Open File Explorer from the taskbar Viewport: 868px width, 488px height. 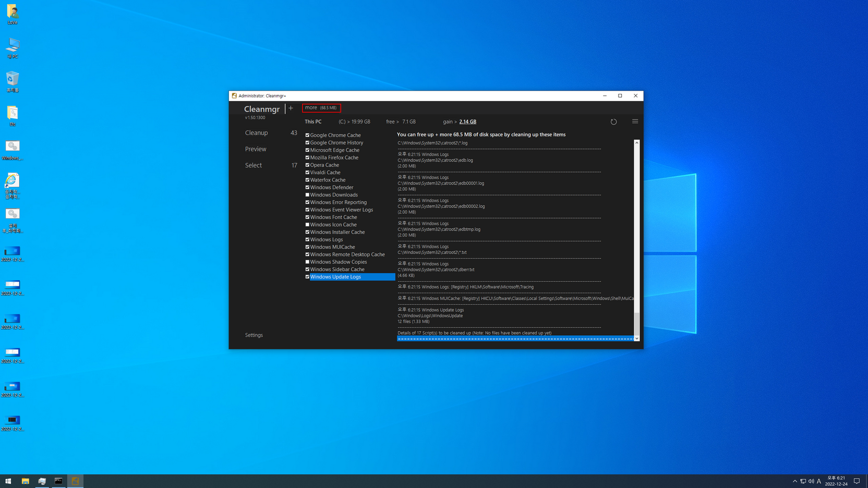click(x=25, y=481)
